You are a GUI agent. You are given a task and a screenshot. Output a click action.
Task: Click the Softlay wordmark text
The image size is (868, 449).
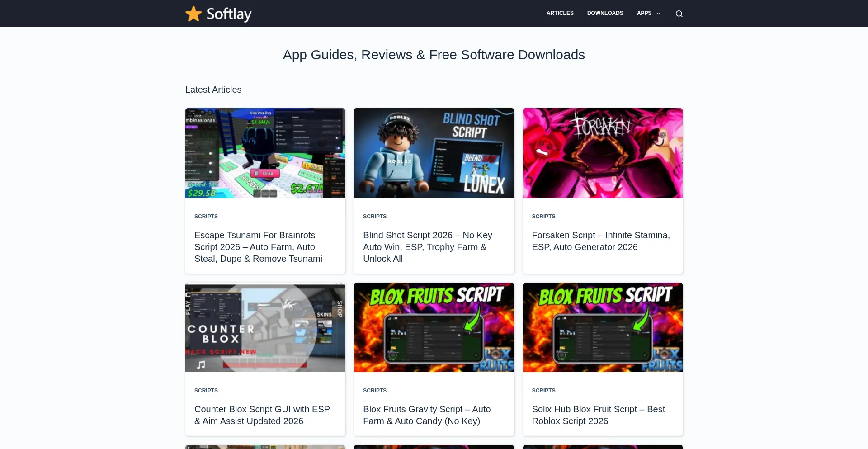(x=229, y=14)
